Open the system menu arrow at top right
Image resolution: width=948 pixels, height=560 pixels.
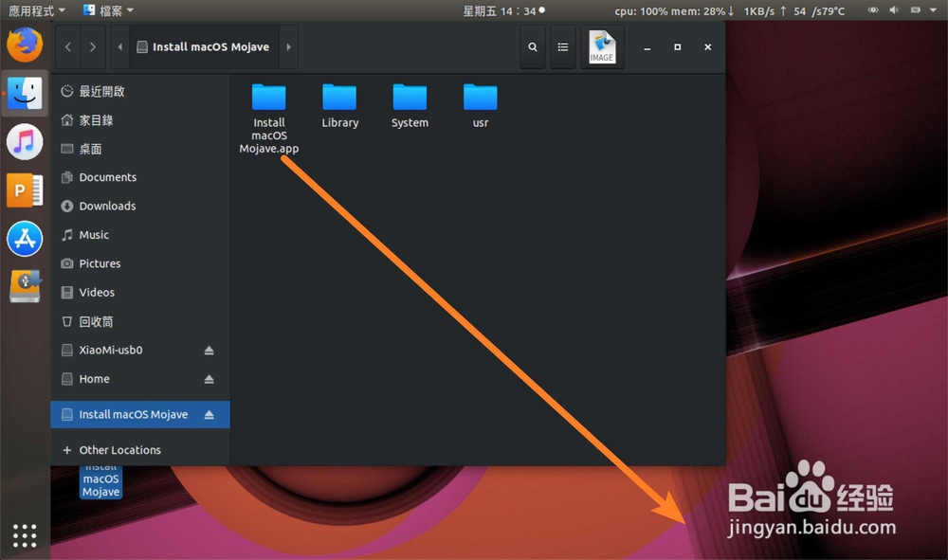coord(934,10)
